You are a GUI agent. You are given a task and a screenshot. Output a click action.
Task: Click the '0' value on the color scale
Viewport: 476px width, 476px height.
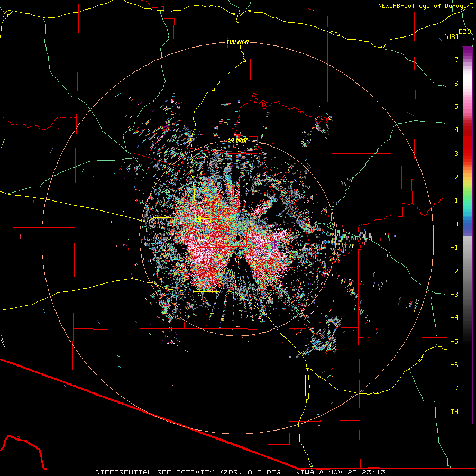[x=456, y=224]
